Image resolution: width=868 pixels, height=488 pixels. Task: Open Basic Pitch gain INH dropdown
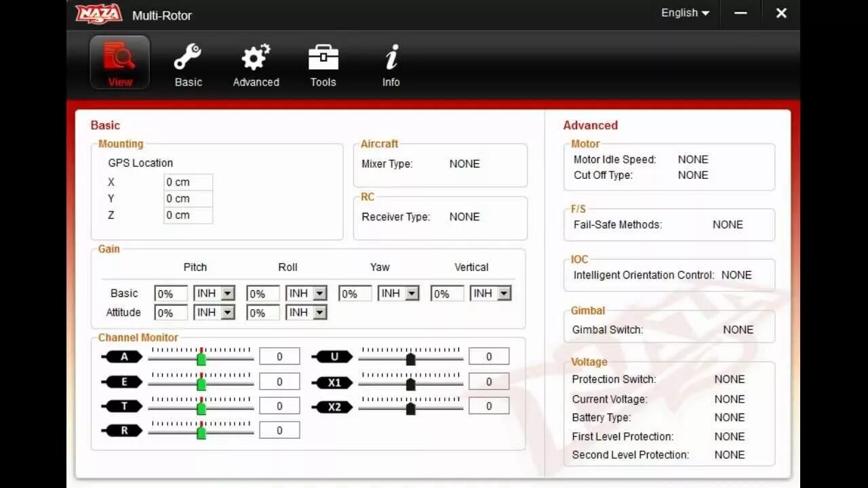[214, 293]
